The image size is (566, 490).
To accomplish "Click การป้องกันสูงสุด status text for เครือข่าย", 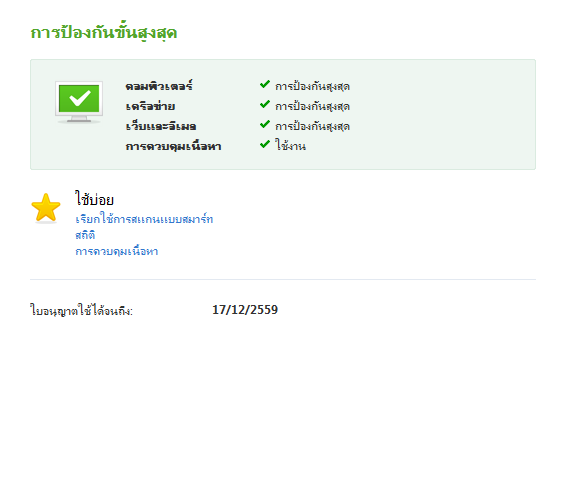I will [312, 106].
